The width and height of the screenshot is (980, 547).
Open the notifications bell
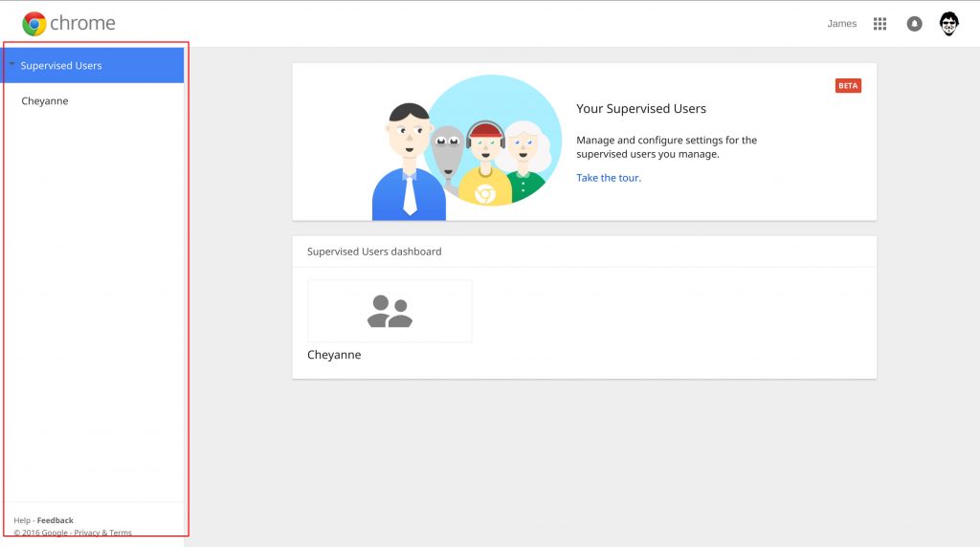(x=914, y=24)
